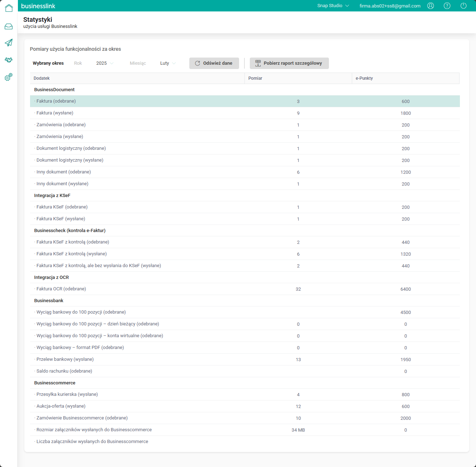Viewport: 476px width, 467px height.
Task: Select Liczba załączników wysłanych row
Action: pyautogui.click(x=245, y=442)
